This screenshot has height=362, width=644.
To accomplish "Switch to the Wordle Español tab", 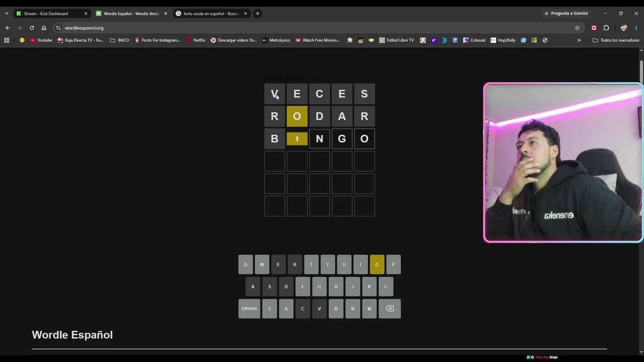I will click(x=131, y=14).
